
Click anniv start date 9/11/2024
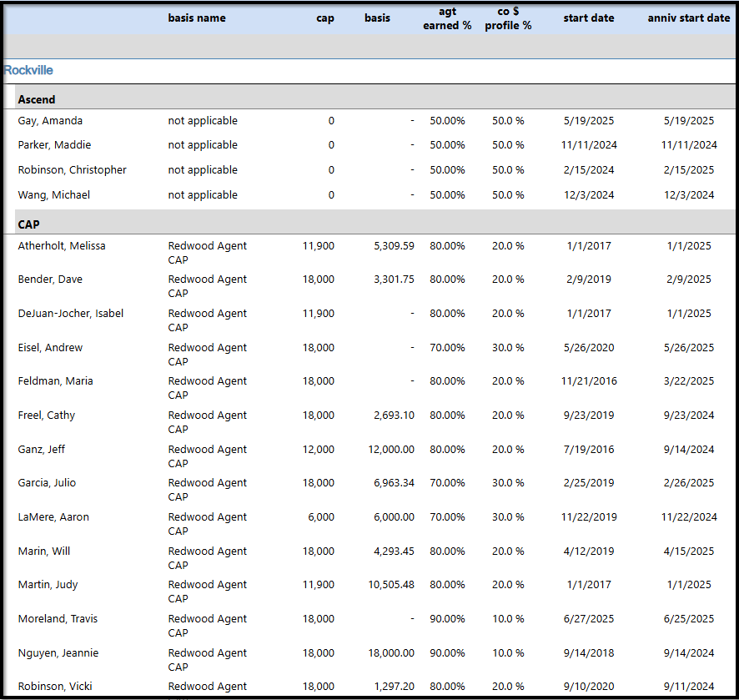[x=689, y=687]
